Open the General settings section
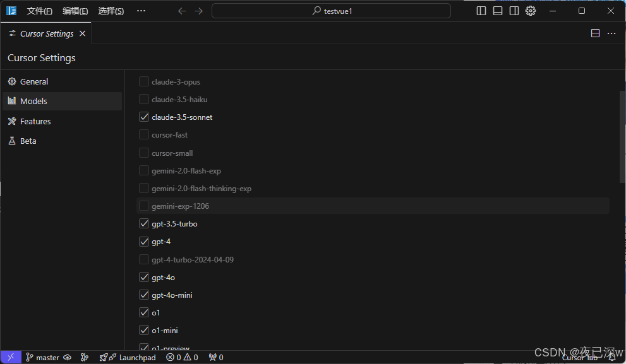This screenshot has height=364, width=626. pyautogui.click(x=63, y=82)
